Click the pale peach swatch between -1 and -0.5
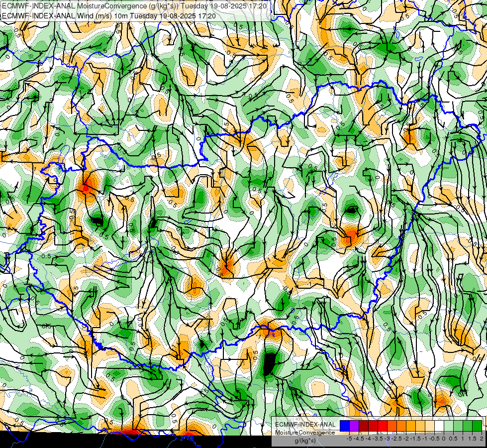Screen dimensions: 487x448 click(x=430, y=426)
